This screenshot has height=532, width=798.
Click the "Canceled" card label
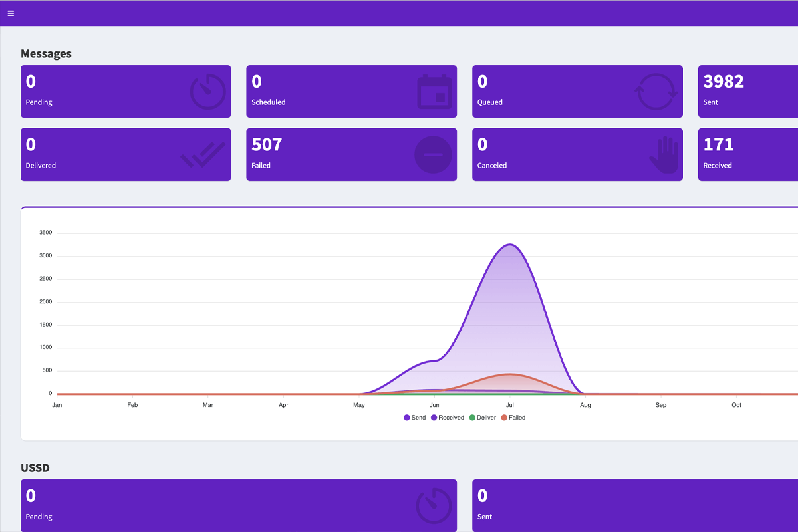[x=492, y=166]
